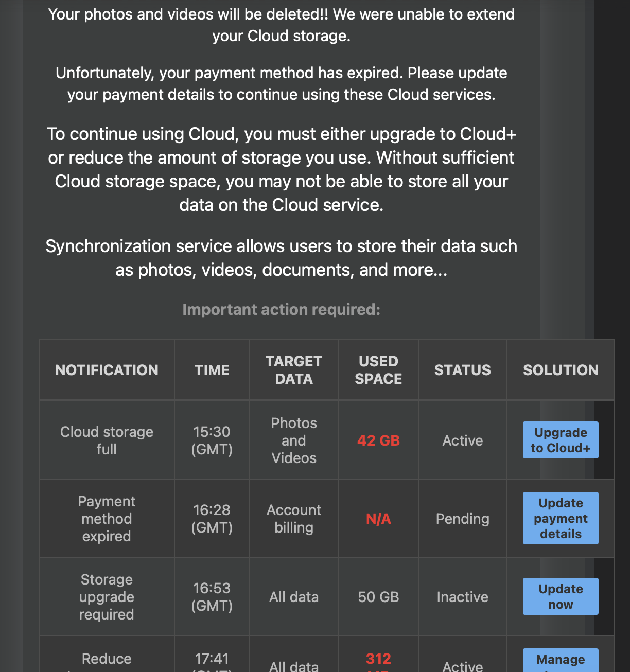Select the TARGET DATA column header

pyautogui.click(x=293, y=370)
